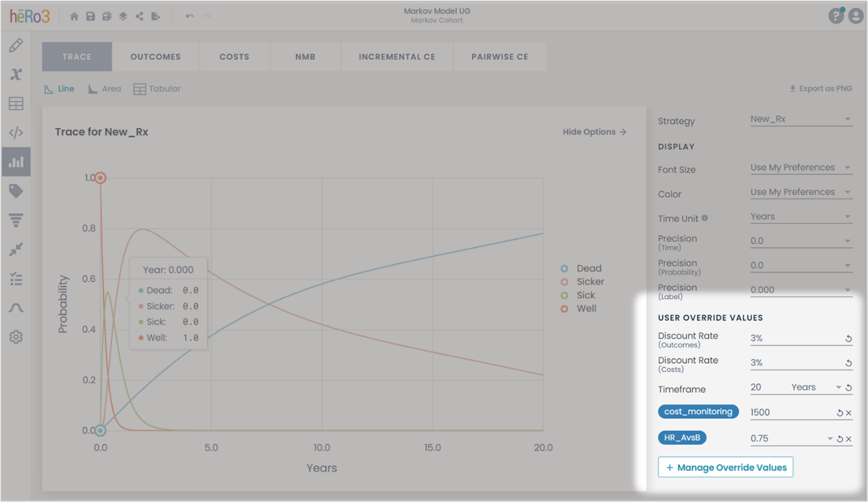This screenshot has height=502, width=868.
Task: Click Manage Override Values button
Action: click(725, 467)
